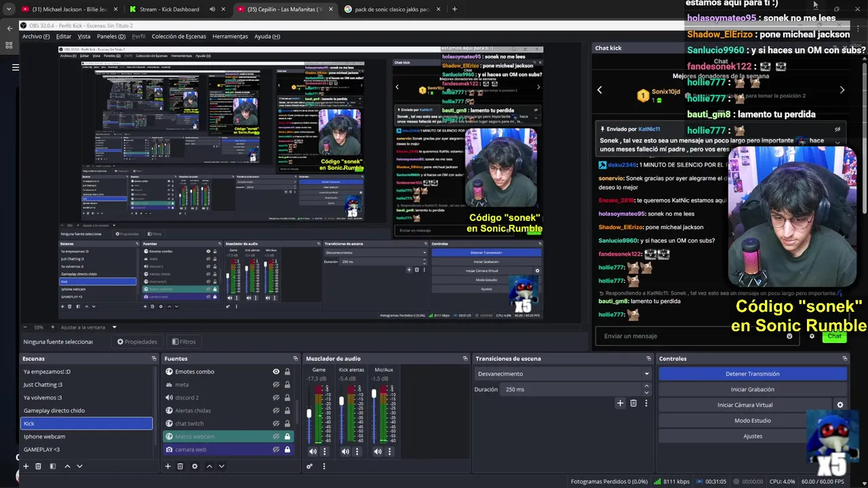Increase transition duration with up arrow
Screen dimensions: 868x488
[x=646, y=386]
